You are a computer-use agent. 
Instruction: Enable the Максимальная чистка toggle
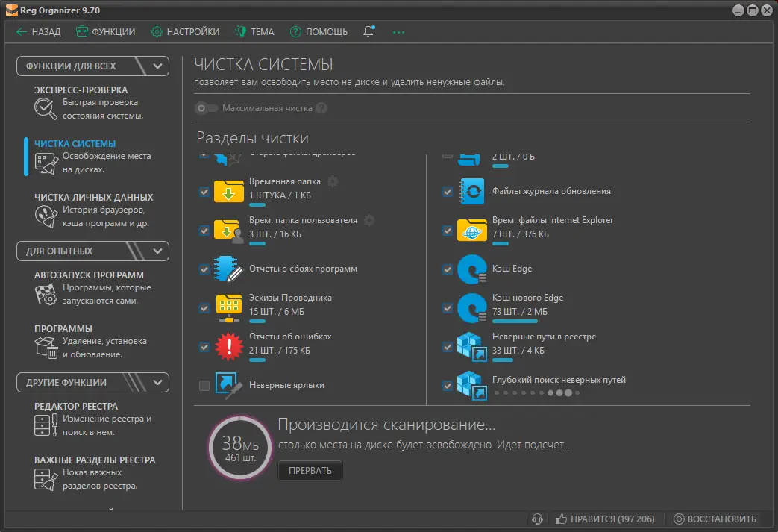[205, 108]
